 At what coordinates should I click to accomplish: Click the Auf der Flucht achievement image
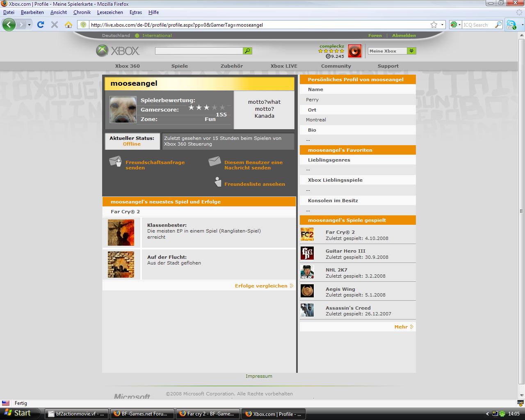tap(121, 265)
